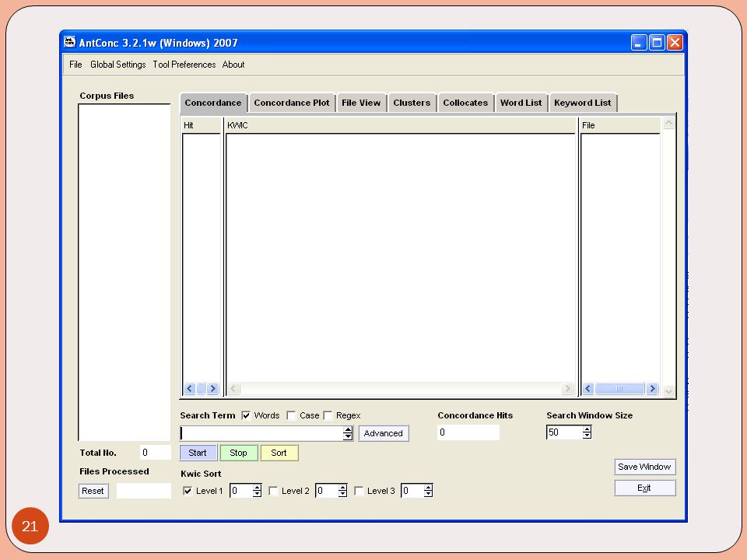747x560 pixels.
Task: Click the Level 2 value stepper arrows
Action: click(x=342, y=491)
